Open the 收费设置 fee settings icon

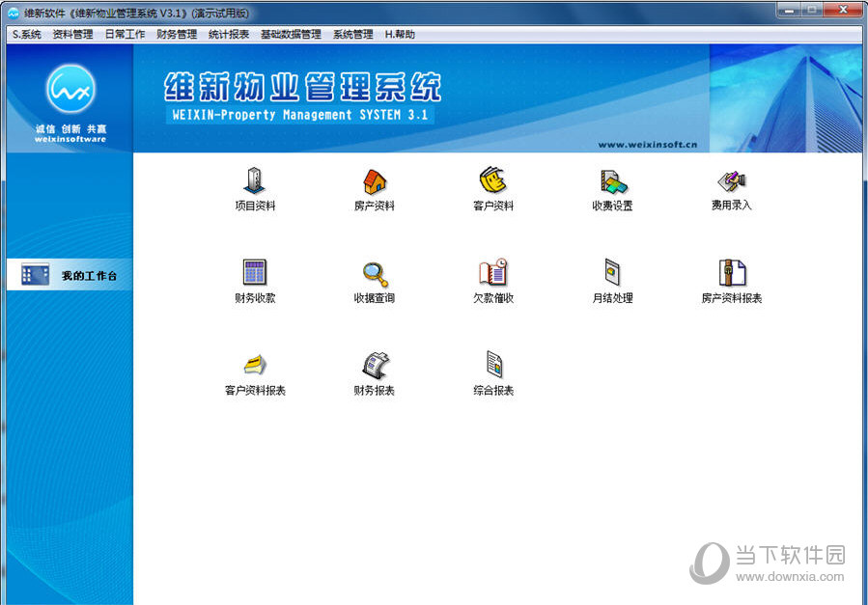pyautogui.click(x=613, y=182)
